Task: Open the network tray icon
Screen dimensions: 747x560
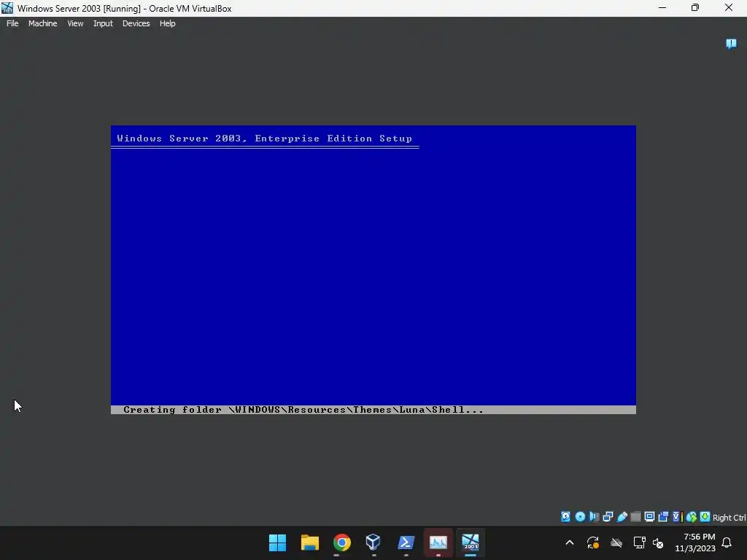Action: tap(639, 542)
